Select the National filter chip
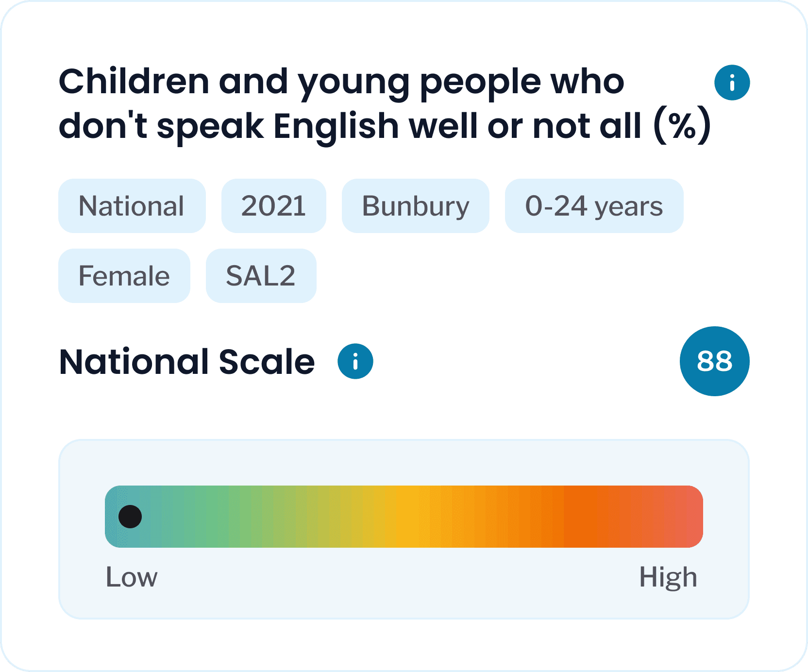The height and width of the screenshot is (672, 808). [132, 206]
